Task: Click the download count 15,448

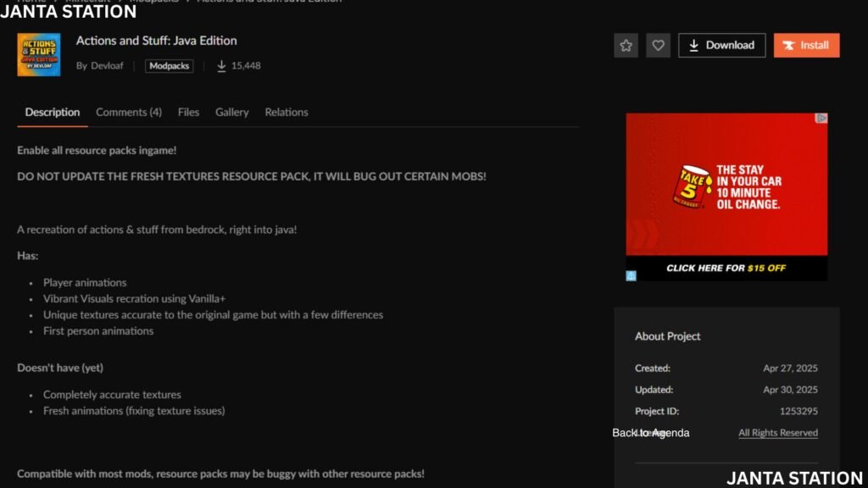Action: coord(246,66)
